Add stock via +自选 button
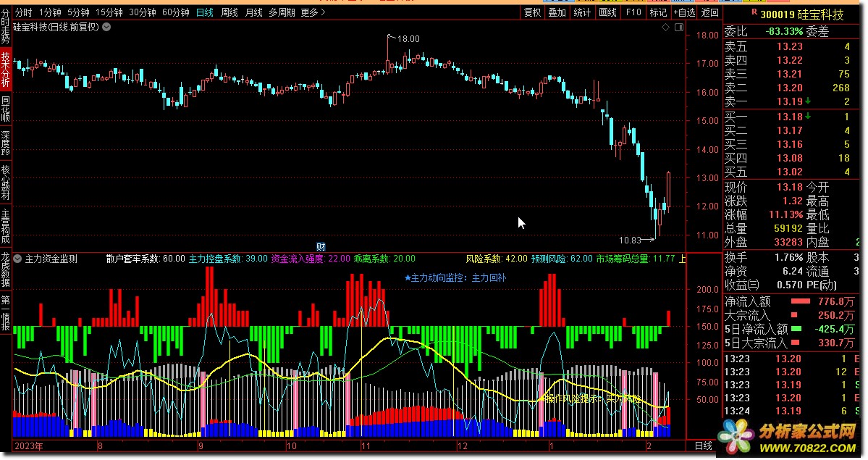Image resolution: width=868 pixels, height=460 pixels. coord(684,12)
